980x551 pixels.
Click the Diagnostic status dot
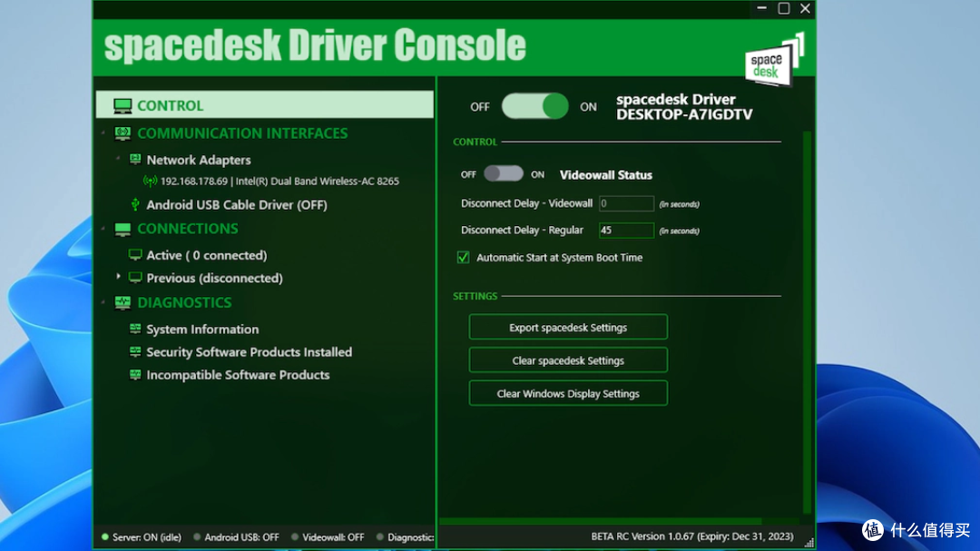tap(380, 536)
